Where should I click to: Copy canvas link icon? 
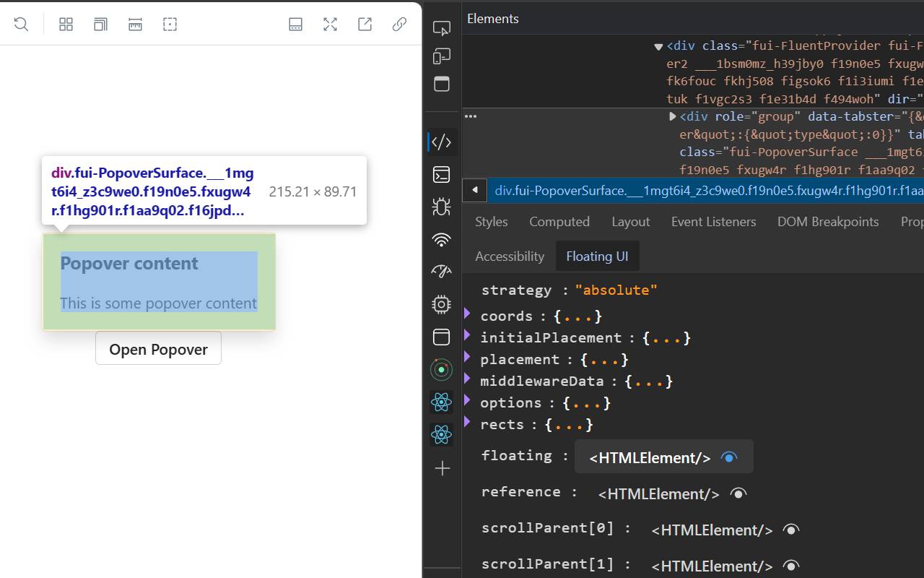click(x=399, y=25)
